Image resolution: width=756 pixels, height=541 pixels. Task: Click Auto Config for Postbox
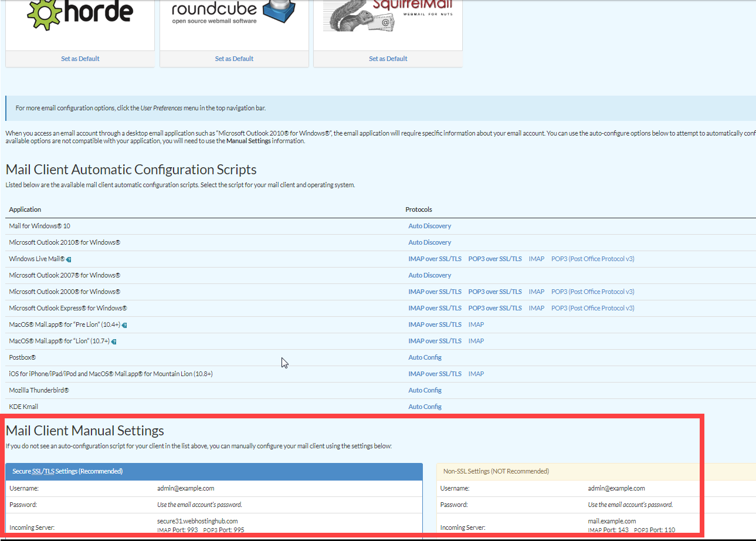(425, 357)
